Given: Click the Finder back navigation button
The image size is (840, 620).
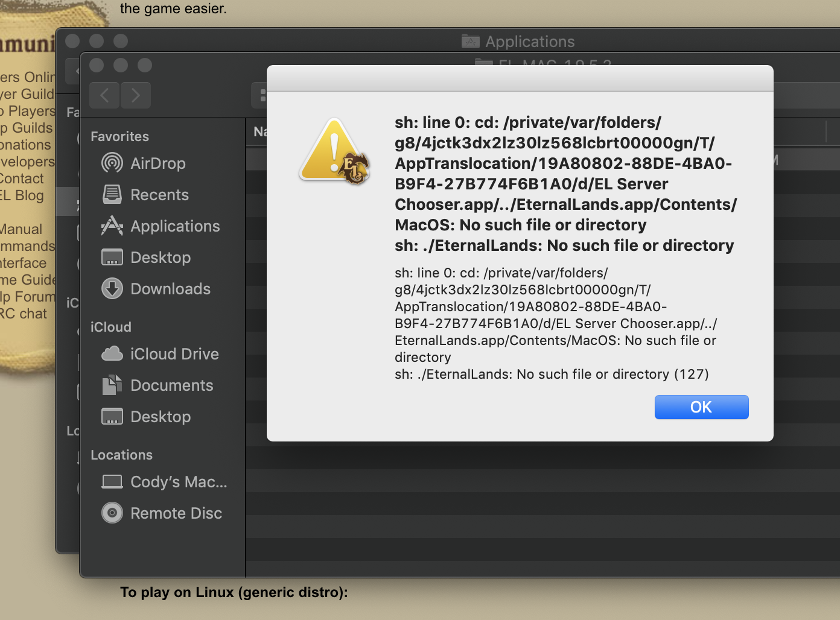Looking at the screenshot, I should coord(104,95).
